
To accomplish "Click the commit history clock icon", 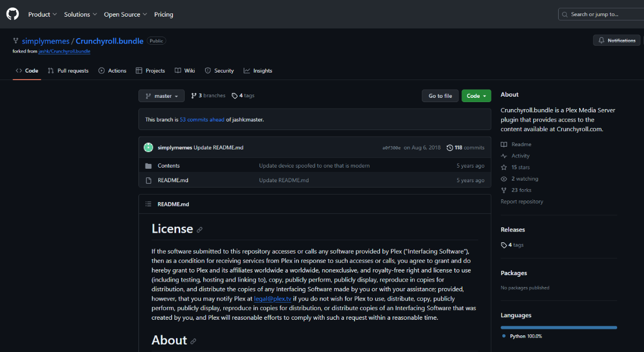I will [x=449, y=148].
